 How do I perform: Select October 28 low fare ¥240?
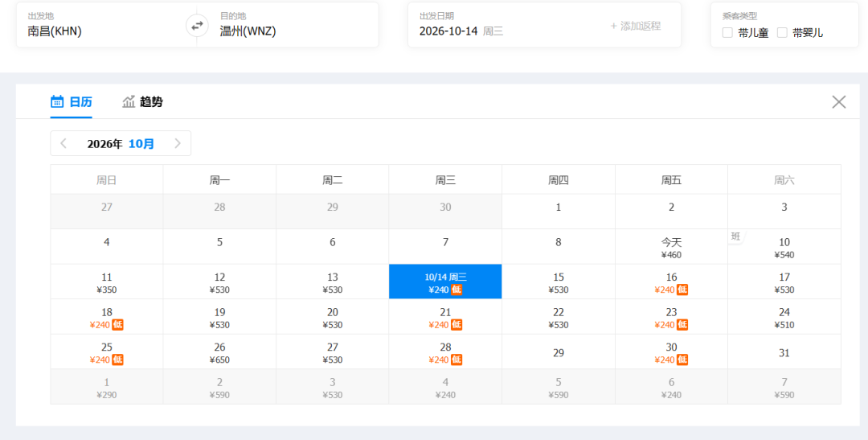[x=445, y=352]
